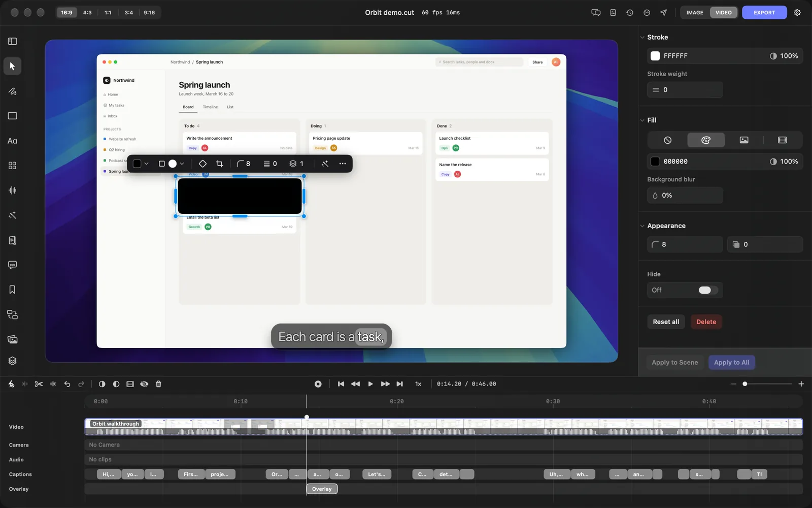Delete selection with timeline trash icon

coord(158,384)
